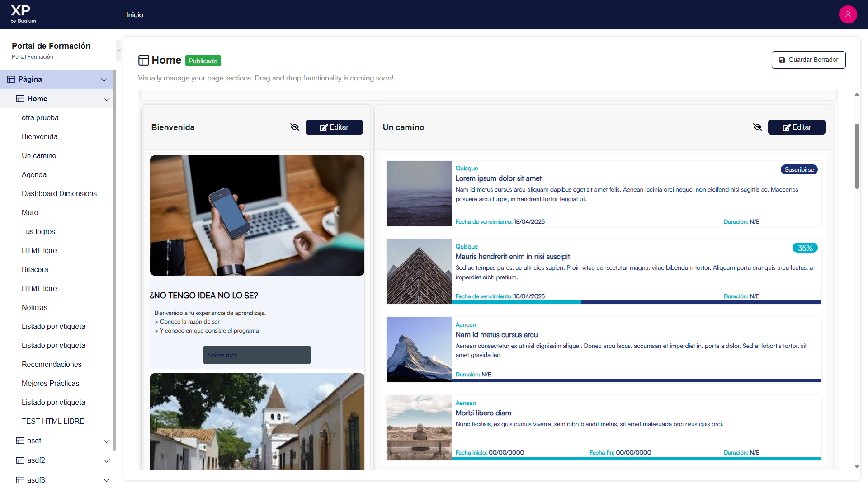The image size is (868, 488).
Task: Click the Publicado status badge
Action: [203, 61]
